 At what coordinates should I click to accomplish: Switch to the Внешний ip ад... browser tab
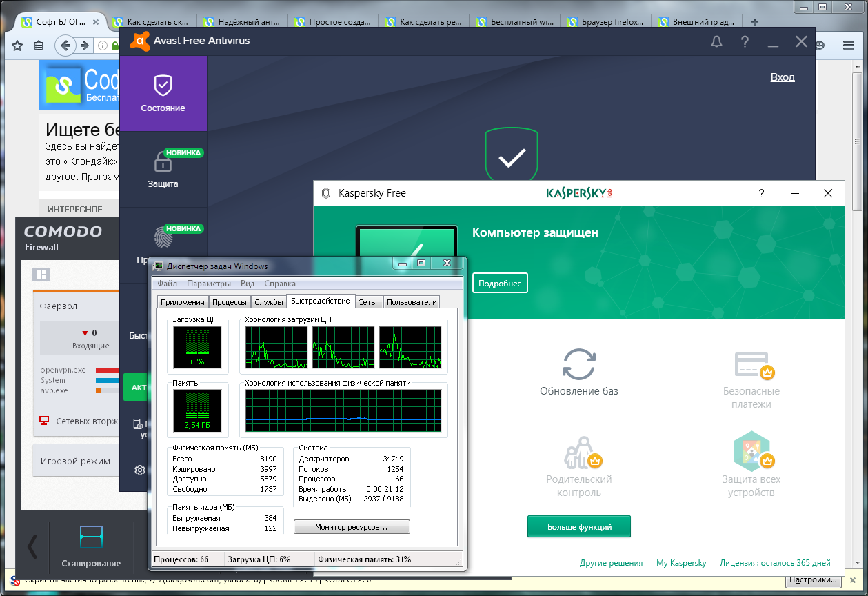696,22
